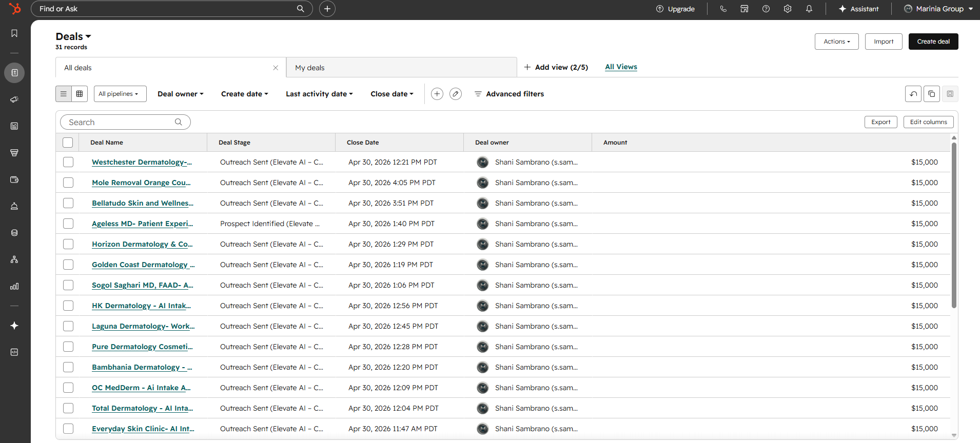Open the Help question mark icon

coord(766,9)
